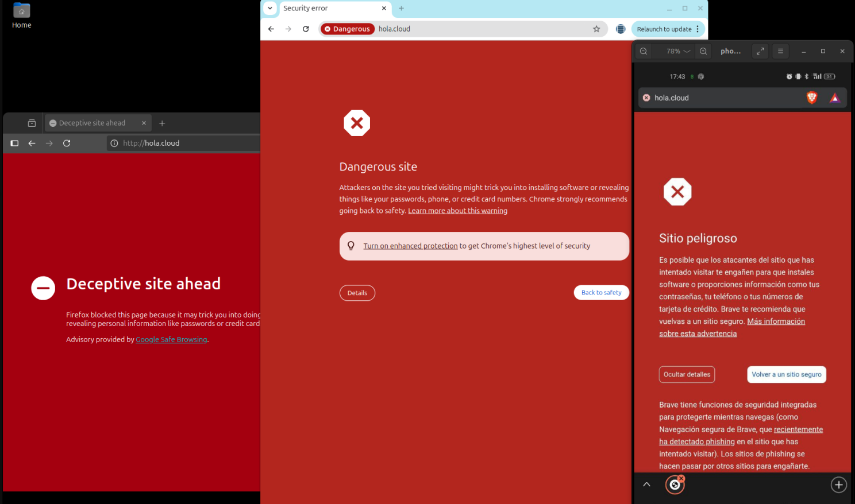The image size is (855, 504).
Task: Expand the Brave bottom bar chevron
Action: pyautogui.click(x=646, y=484)
